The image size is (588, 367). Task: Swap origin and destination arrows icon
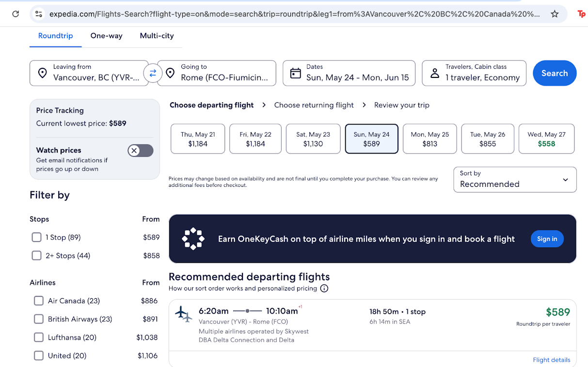tap(153, 73)
